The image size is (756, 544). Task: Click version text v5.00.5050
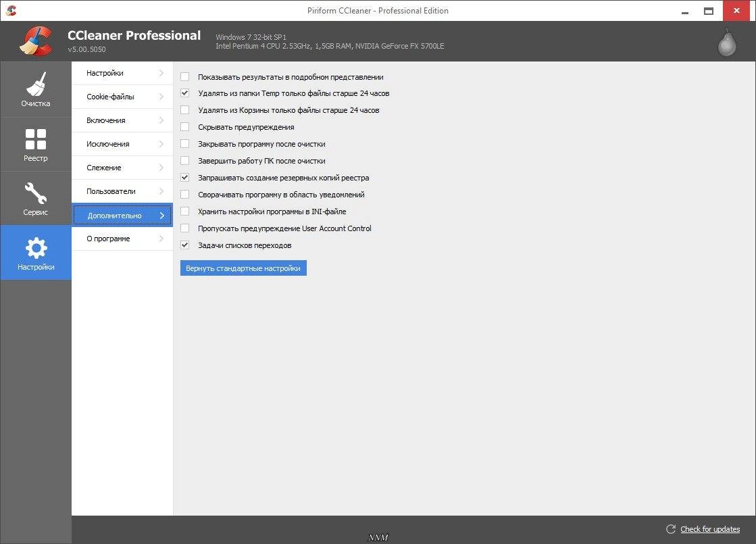tap(86, 49)
